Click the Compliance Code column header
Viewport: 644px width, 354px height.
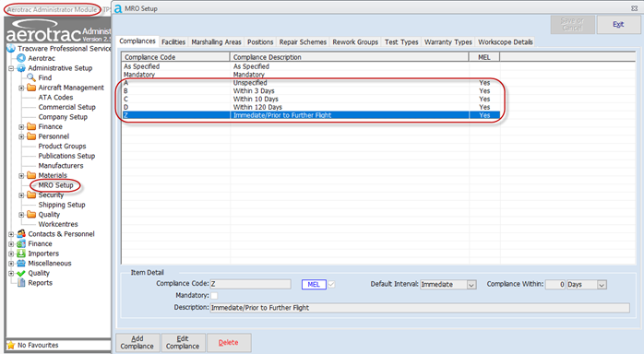(x=176, y=57)
